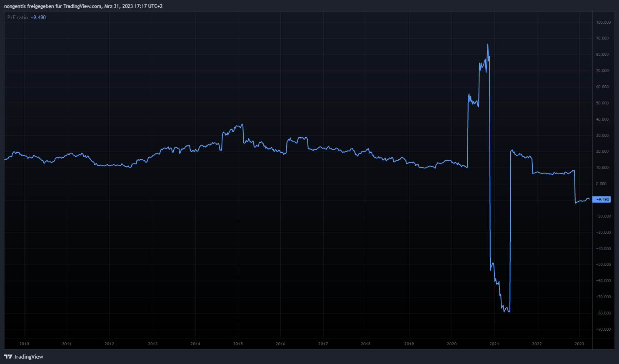Image resolution: width=619 pixels, height=364 pixels.
Task: Open the TradingView wordmark link at the bottom
Action: pyautogui.click(x=28, y=357)
